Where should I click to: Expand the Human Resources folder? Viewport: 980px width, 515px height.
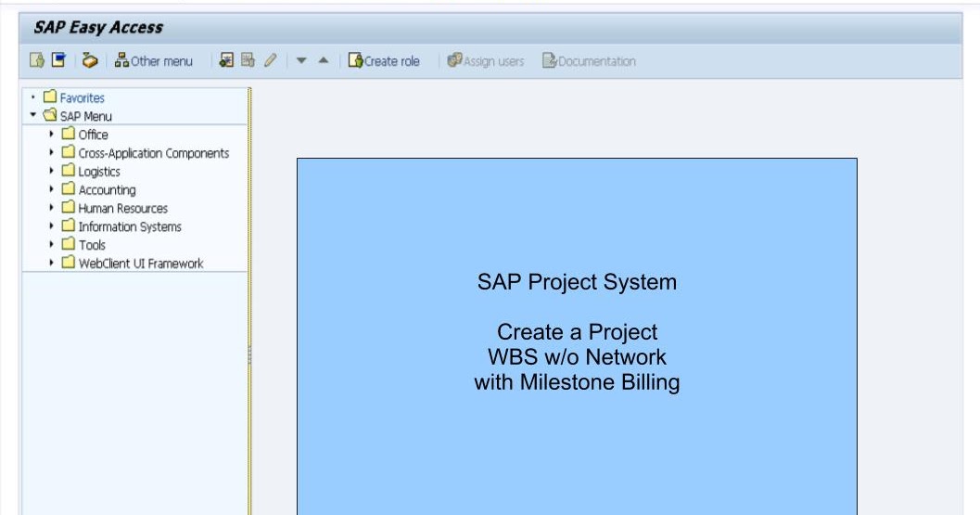coord(51,207)
